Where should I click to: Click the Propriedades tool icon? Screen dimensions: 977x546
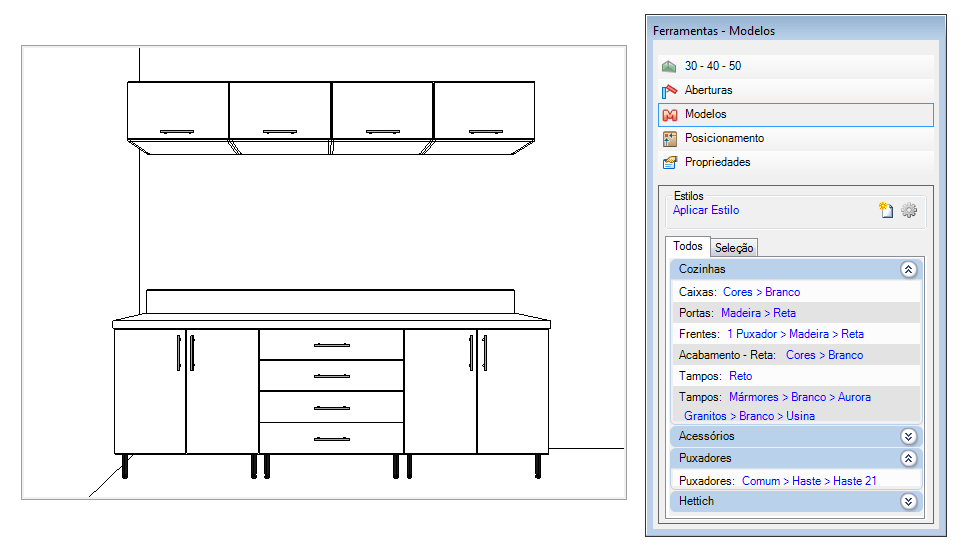[x=670, y=163]
